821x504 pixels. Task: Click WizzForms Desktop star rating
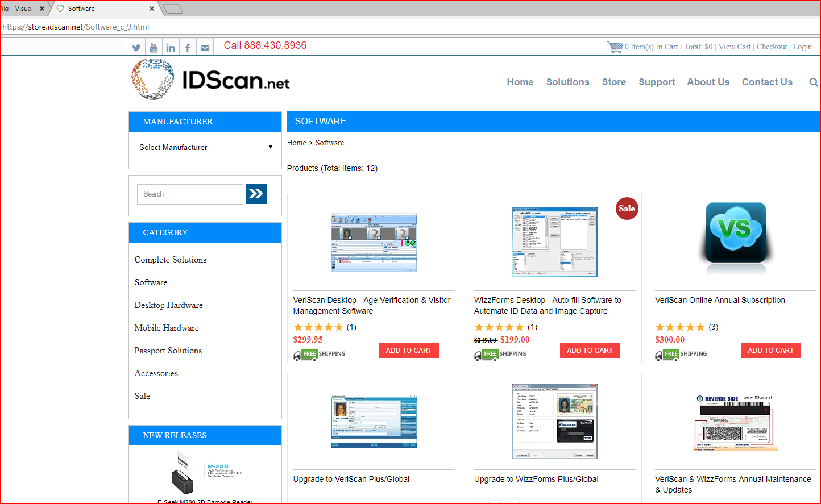(x=499, y=327)
